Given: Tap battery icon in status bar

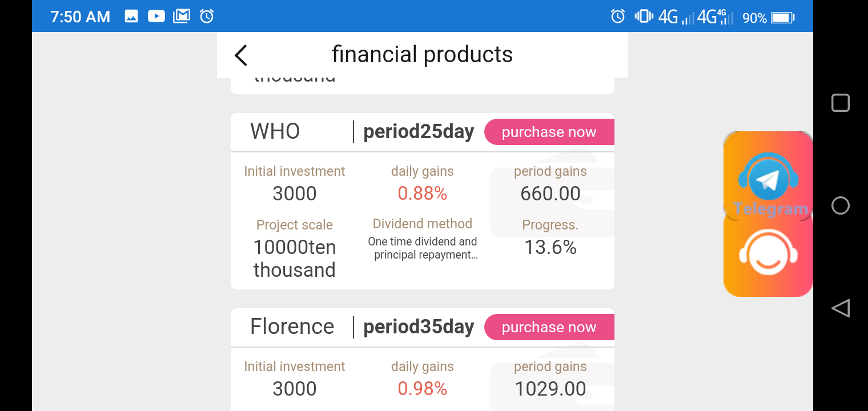Looking at the screenshot, I should (x=782, y=18).
